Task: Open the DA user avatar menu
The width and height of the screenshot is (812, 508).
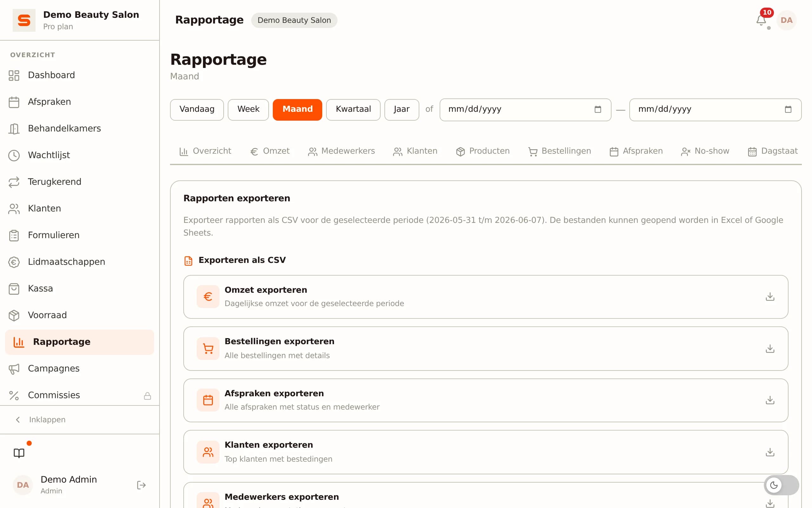Action: 786,20
